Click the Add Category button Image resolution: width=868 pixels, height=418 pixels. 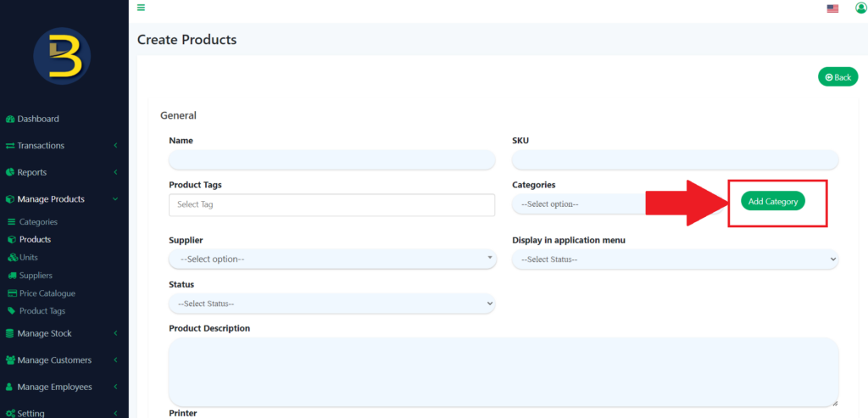(772, 202)
